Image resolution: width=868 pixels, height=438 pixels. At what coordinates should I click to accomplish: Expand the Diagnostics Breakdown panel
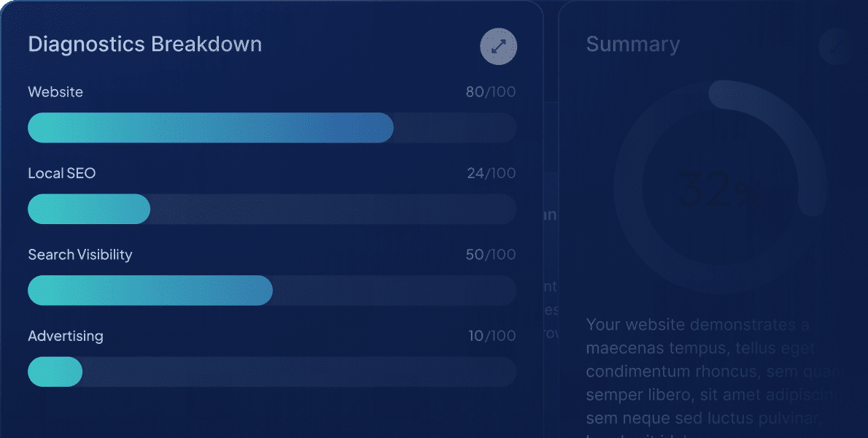tap(498, 47)
